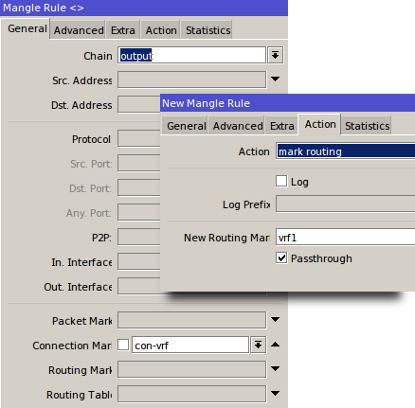Open Statistics tab in New Mangle Rule
Viewport: 415px width, 408px height.
click(x=367, y=126)
